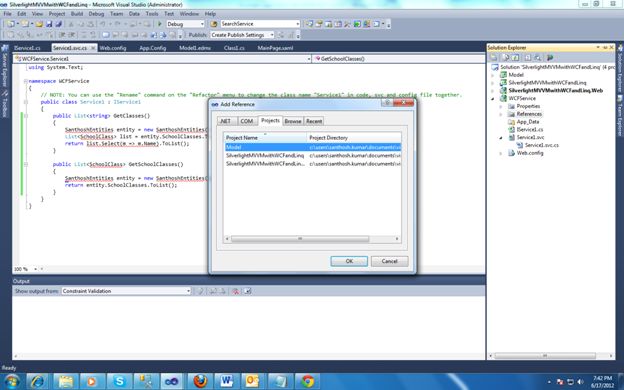Click the Solution Explorer horizontal scrollbar
The image size is (624, 390).
point(545,356)
